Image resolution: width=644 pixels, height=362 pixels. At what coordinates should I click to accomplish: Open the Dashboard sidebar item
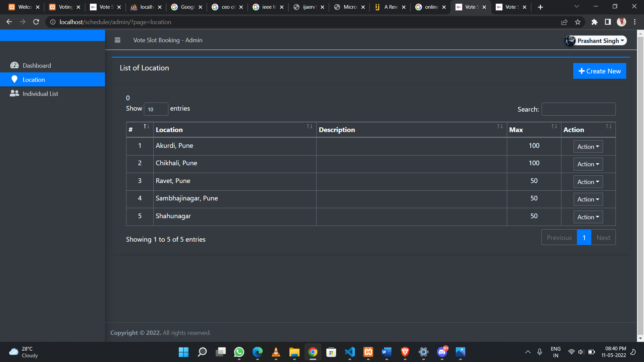pos(52,65)
